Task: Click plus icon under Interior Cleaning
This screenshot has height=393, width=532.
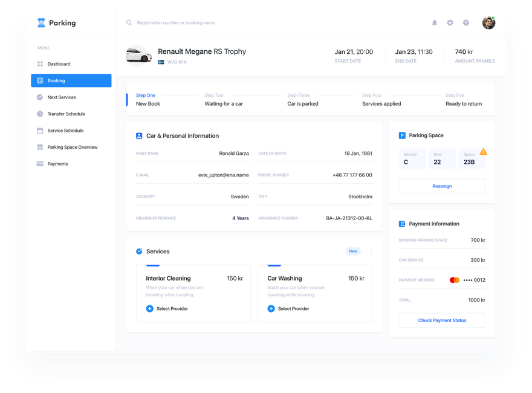Action: click(150, 308)
